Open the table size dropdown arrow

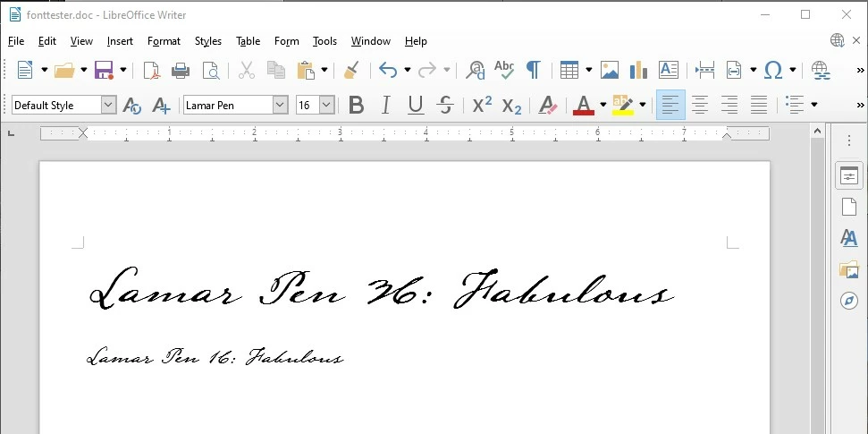[588, 70]
